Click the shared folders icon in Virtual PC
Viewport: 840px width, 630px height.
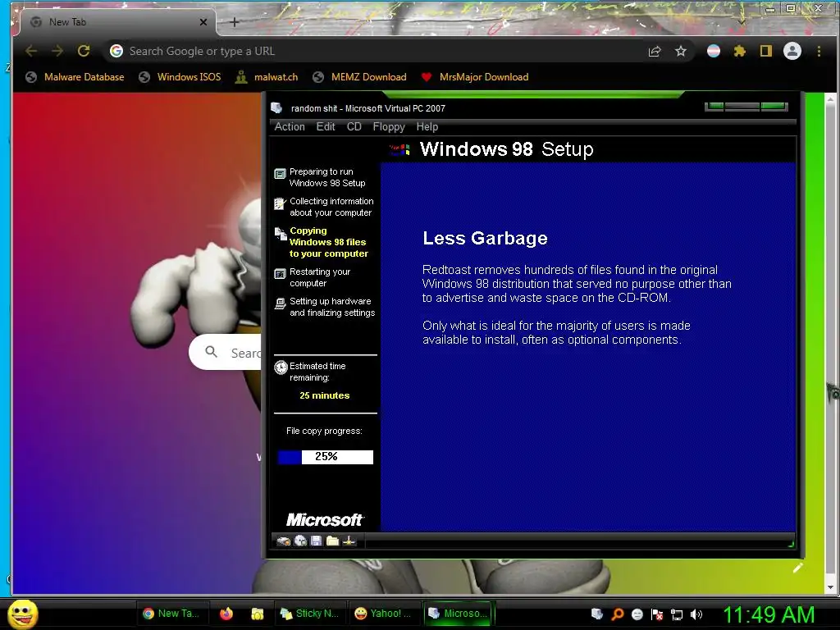[333, 541]
